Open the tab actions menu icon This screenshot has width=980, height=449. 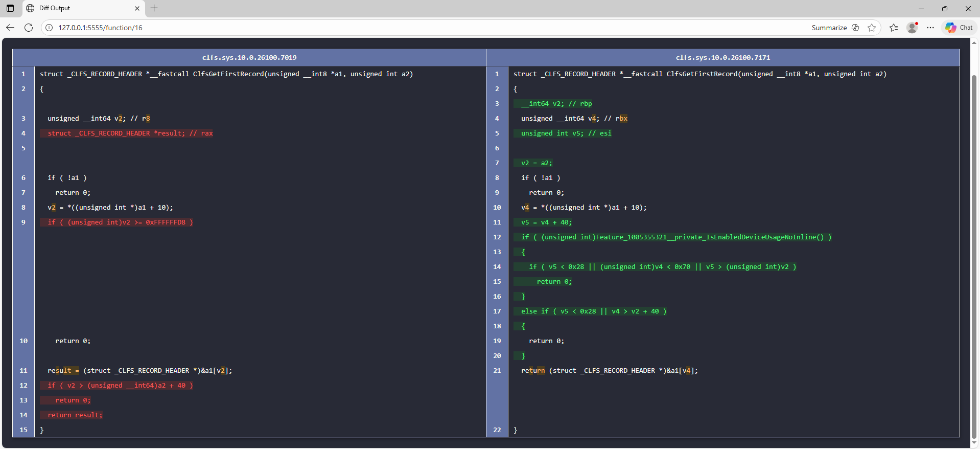click(10, 8)
